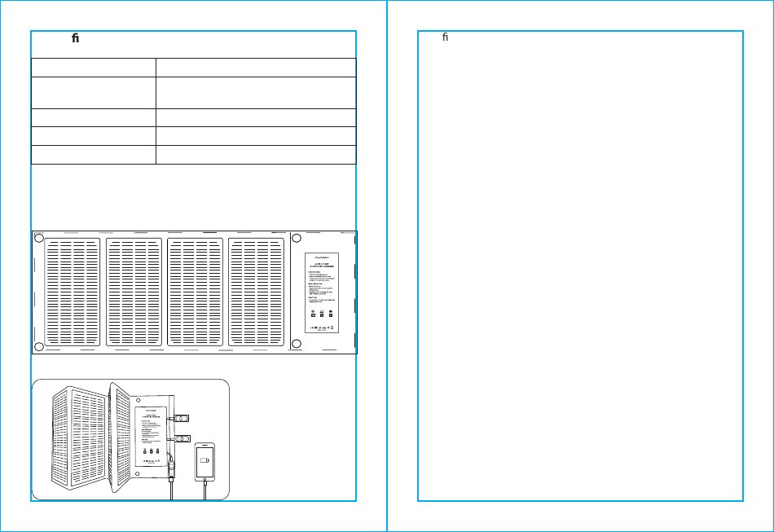Select the specification label on the flat panel diagram
This screenshot has height=532, width=774.
coord(322,292)
